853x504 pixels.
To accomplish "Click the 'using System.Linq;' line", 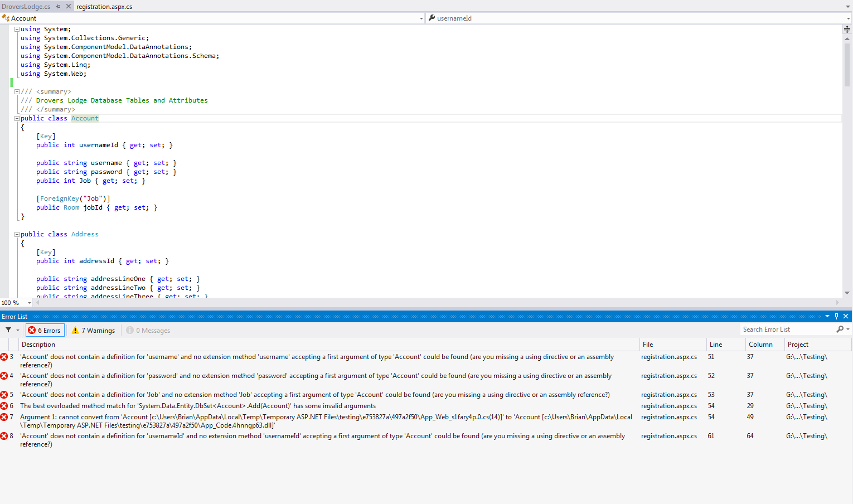I will tap(55, 65).
